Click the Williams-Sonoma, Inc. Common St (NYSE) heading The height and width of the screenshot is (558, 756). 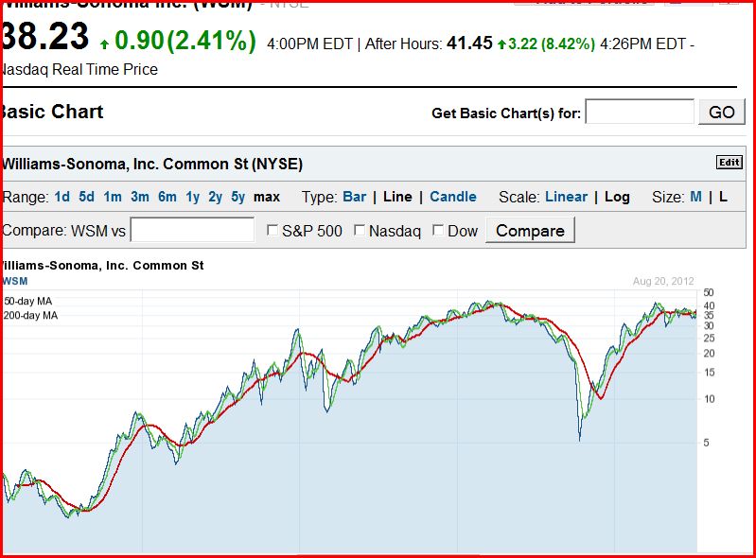tap(152, 165)
